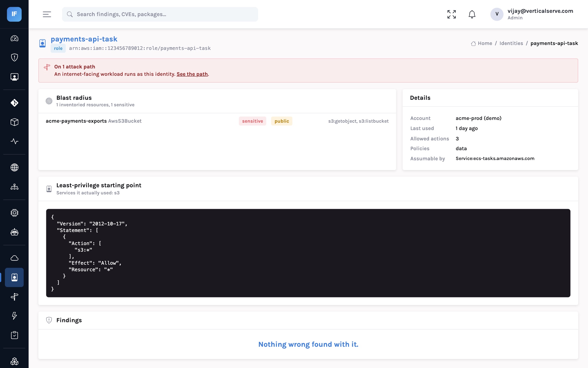The image size is (588, 368).
Task: Click the signpost icon in attack path banner
Action: coord(47,67)
